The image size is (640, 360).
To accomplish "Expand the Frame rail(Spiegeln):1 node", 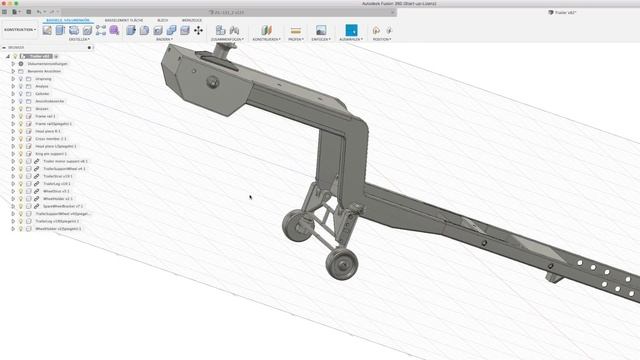I will point(13,124).
